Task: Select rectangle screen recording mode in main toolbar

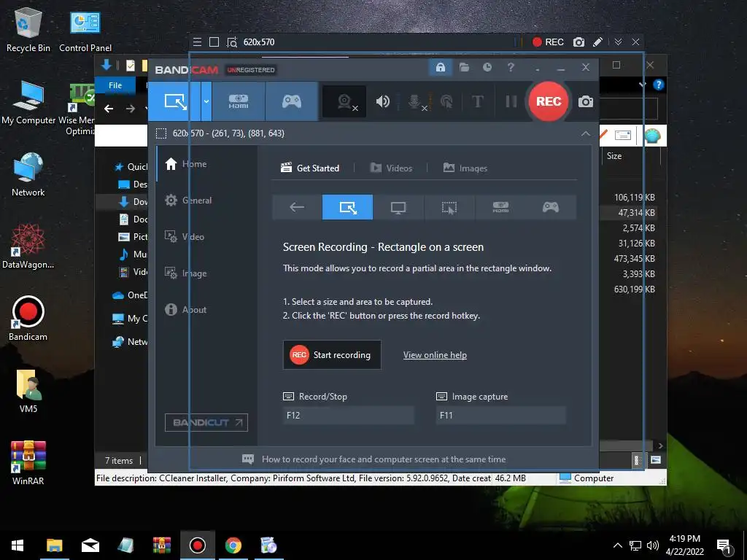Action: (x=175, y=101)
